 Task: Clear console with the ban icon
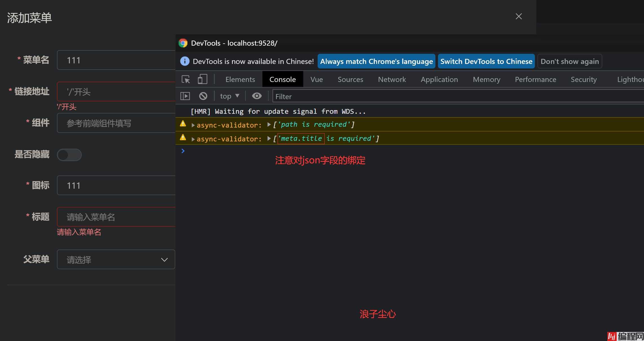203,96
